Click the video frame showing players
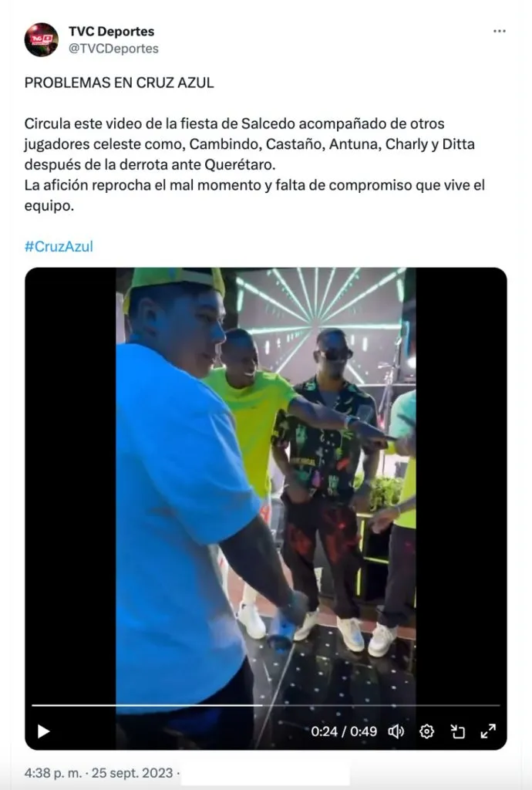This screenshot has width=532, height=790. click(266, 484)
